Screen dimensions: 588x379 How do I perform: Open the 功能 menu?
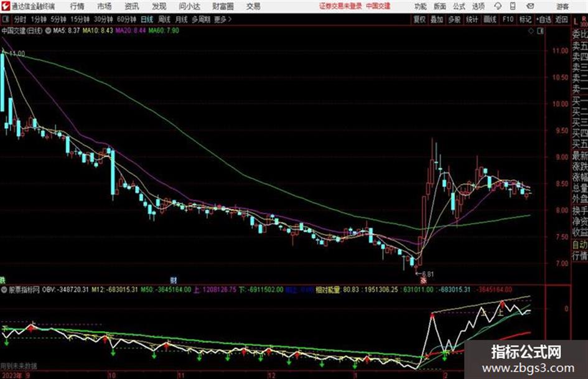[x=421, y=6]
